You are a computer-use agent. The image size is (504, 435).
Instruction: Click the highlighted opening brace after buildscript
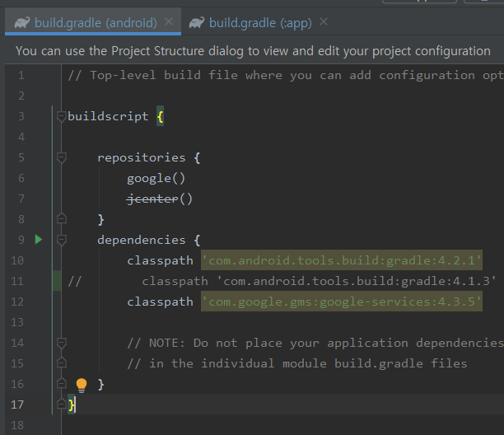[x=160, y=116]
